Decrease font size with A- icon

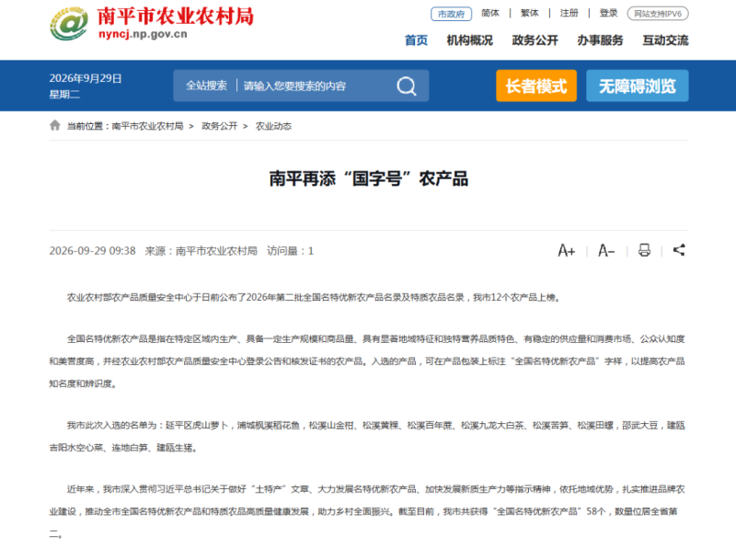(606, 250)
